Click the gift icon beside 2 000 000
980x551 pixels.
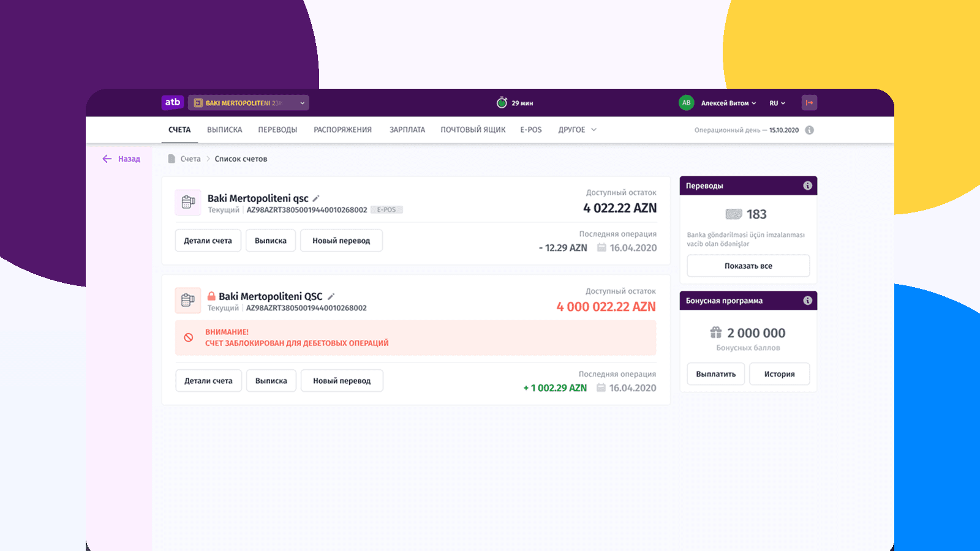coord(716,332)
